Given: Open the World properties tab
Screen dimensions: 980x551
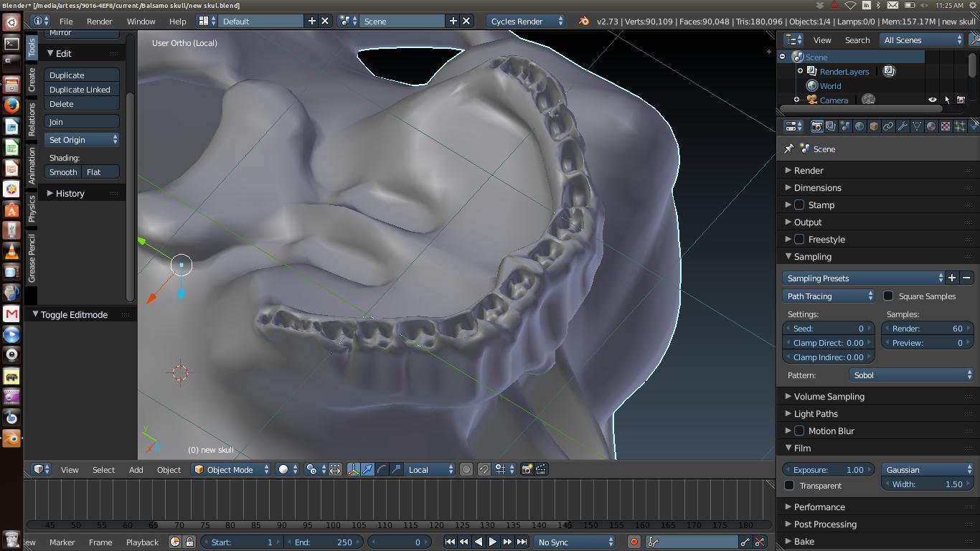Looking at the screenshot, I should 859,126.
